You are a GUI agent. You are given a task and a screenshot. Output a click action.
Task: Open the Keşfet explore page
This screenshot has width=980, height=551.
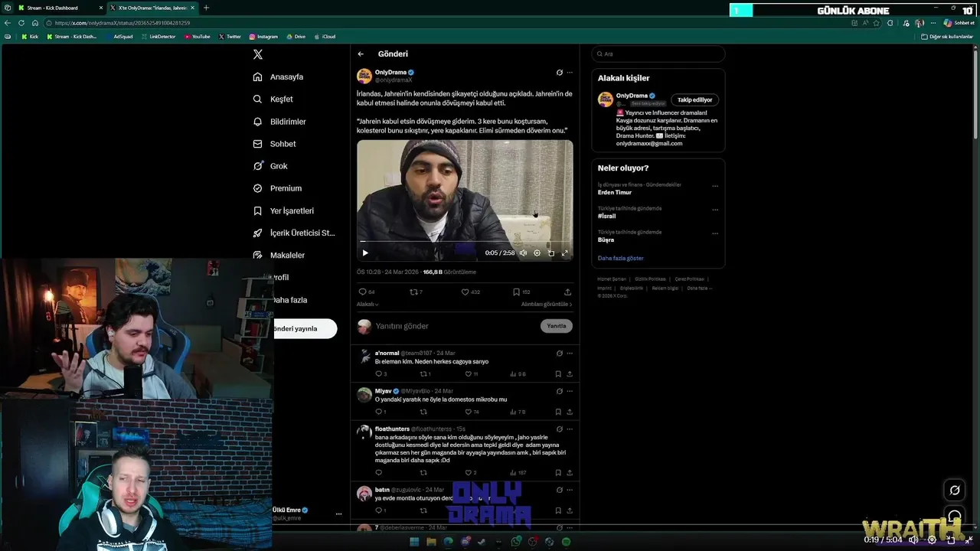pos(273,99)
